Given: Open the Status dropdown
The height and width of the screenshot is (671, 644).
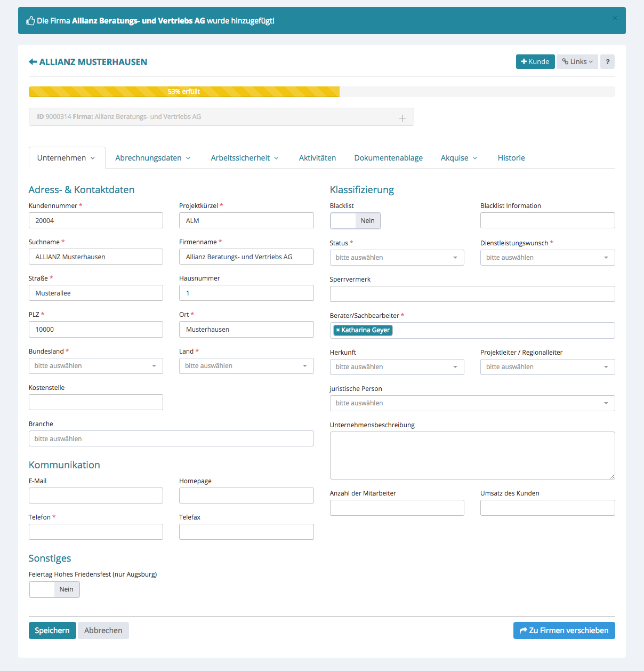Looking at the screenshot, I should pyautogui.click(x=397, y=258).
